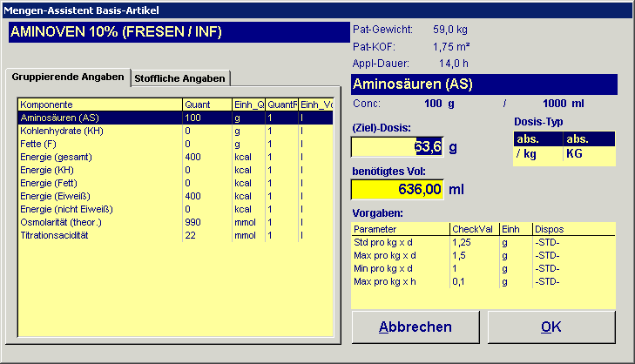Image resolution: width=635 pixels, height=364 pixels.
Task: Choose the abs. dose type above KG
Action: [589, 138]
